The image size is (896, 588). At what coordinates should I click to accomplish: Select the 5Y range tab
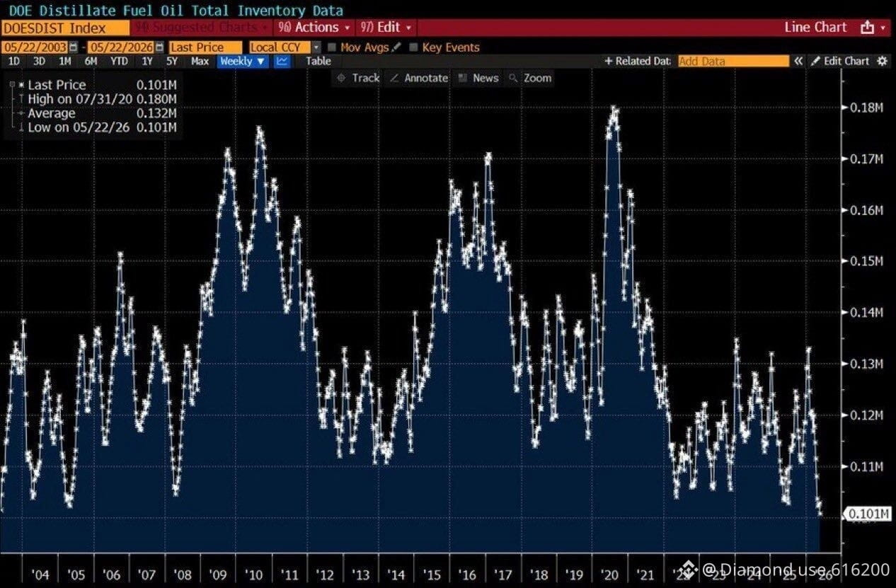coord(172,61)
